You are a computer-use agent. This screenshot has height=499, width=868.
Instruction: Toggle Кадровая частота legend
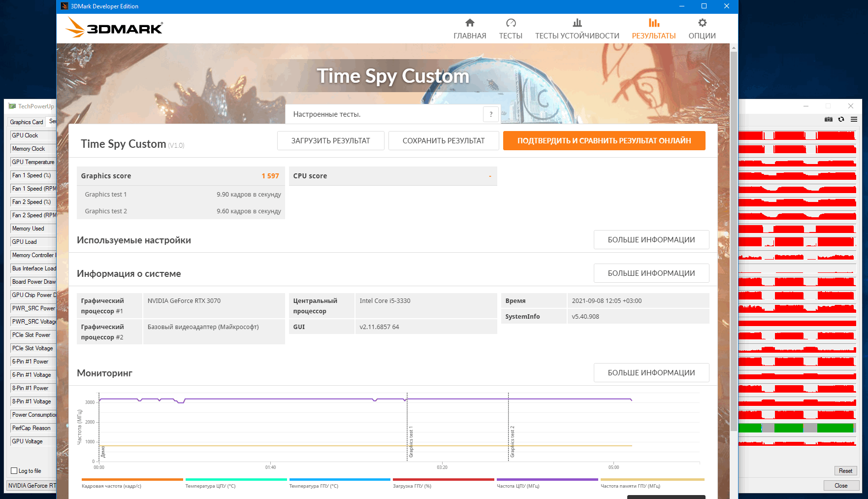pyautogui.click(x=132, y=483)
